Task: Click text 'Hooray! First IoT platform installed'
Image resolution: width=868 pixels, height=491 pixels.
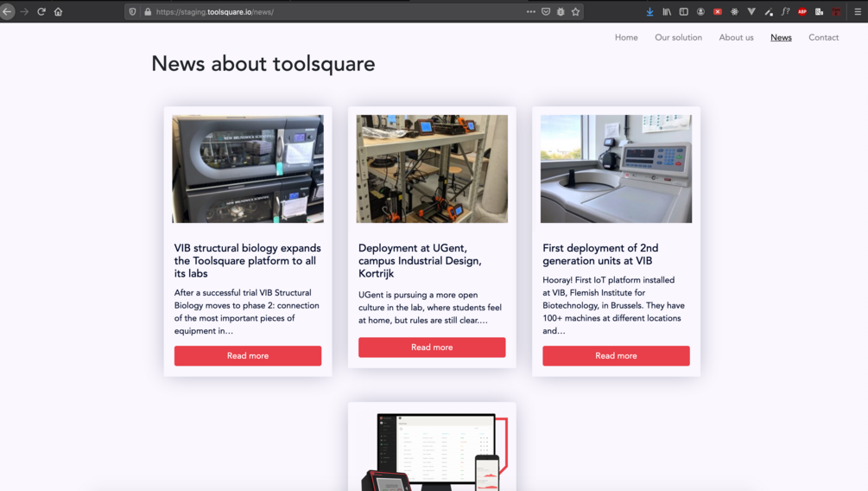Action: (x=608, y=280)
